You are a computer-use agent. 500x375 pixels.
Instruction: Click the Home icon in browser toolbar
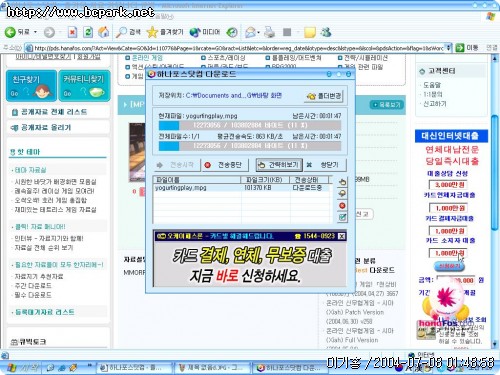104,32
